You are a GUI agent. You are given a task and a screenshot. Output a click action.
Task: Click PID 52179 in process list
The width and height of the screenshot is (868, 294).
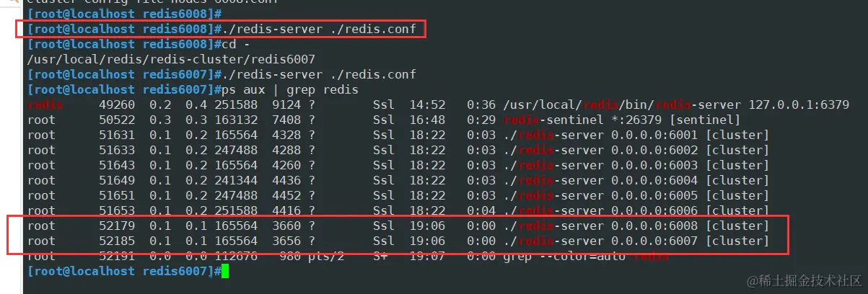pos(117,226)
